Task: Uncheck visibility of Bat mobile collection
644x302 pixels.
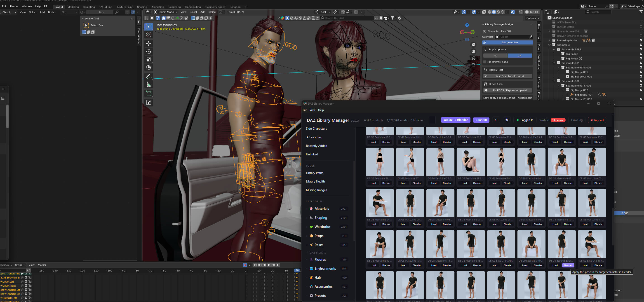Action: pos(641,45)
